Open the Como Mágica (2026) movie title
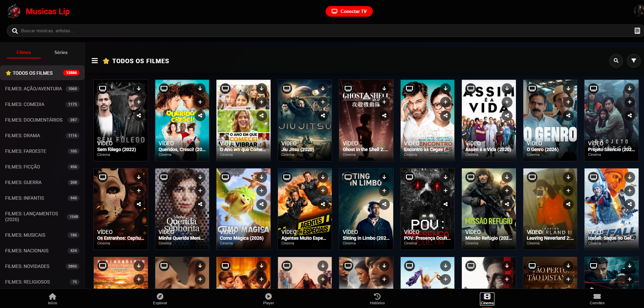The height and width of the screenshot is (308, 644). click(242, 238)
